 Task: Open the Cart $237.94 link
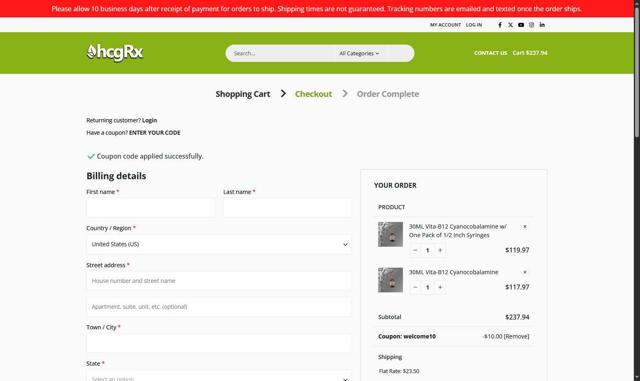click(530, 53)
